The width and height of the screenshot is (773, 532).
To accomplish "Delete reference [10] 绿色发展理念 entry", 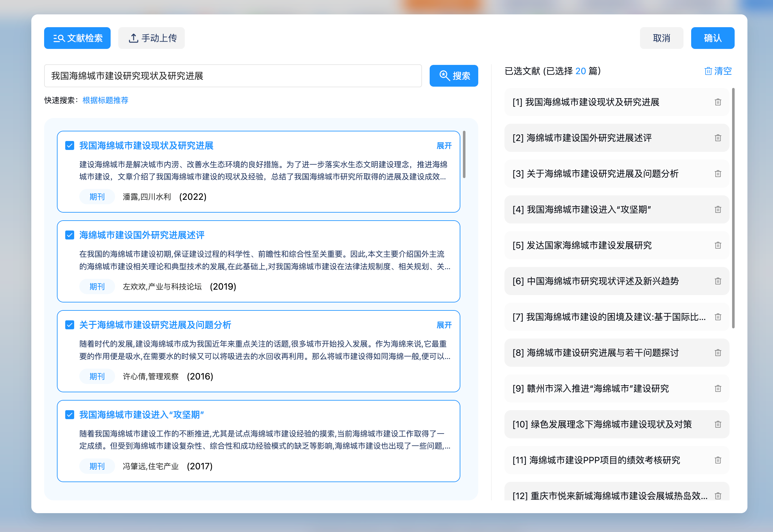I will [718, 424].
